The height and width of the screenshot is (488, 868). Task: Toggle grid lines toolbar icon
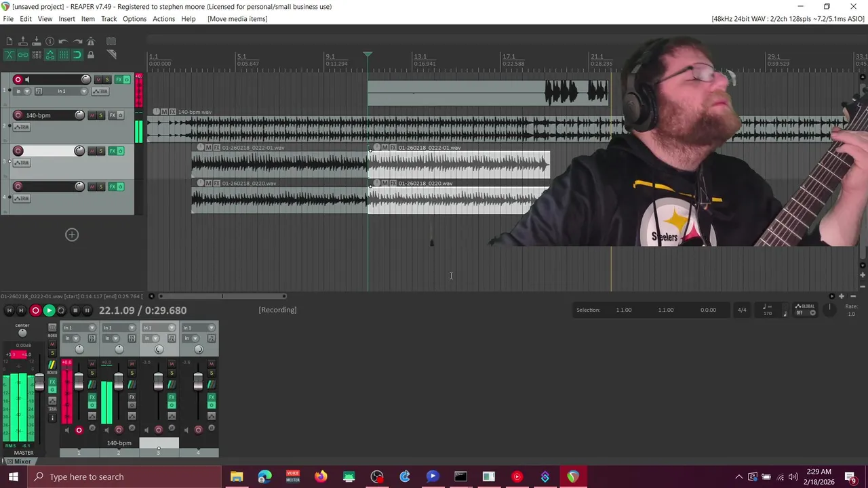[64, 55]
